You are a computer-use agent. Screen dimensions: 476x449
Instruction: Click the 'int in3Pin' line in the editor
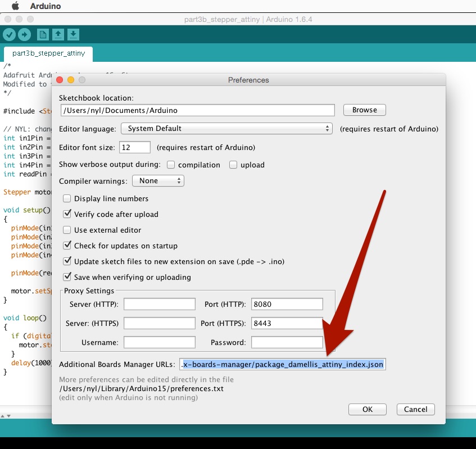click(28, 156)
